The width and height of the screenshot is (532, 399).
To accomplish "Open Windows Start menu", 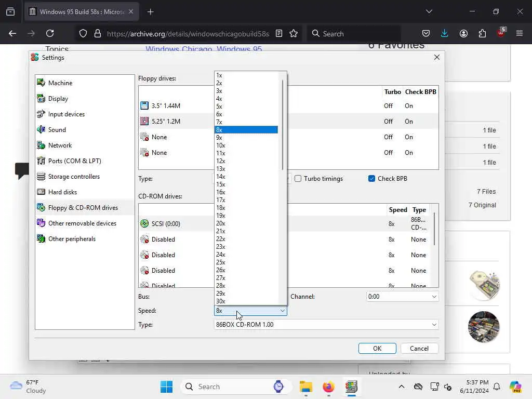I will point(166,387).
